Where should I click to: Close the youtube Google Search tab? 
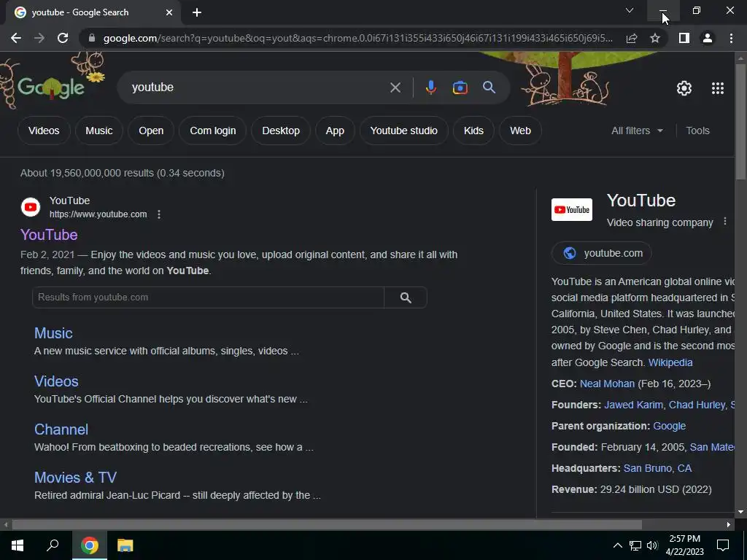tap(169, 12)
